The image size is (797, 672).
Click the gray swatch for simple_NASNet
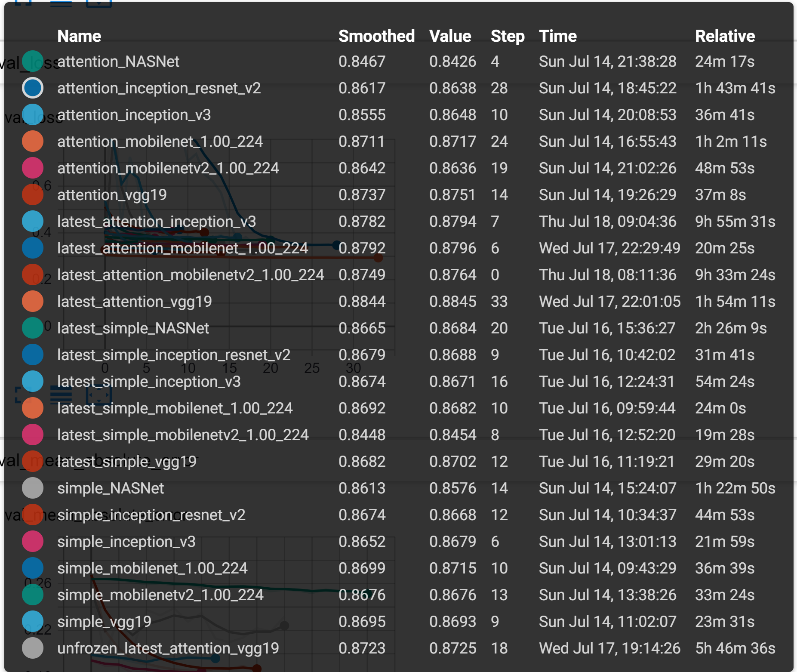[x=33, y=488]
